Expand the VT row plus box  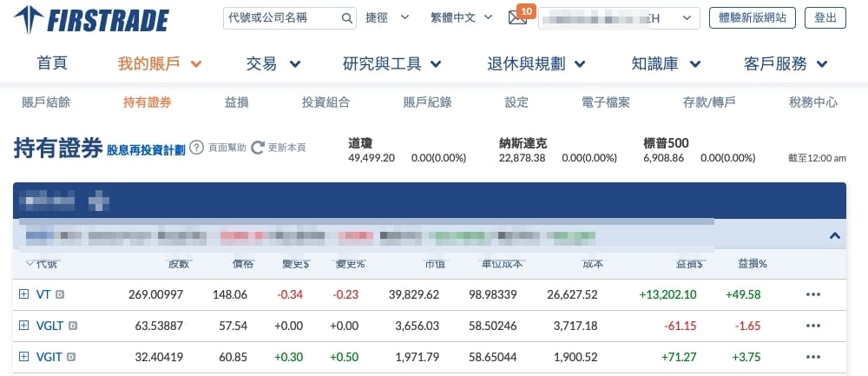[23, 294]
